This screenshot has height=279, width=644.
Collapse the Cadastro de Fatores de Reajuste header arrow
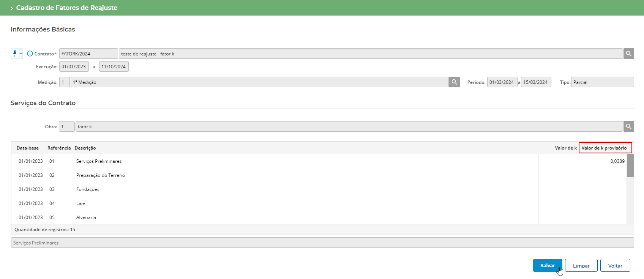coord(12,8)
